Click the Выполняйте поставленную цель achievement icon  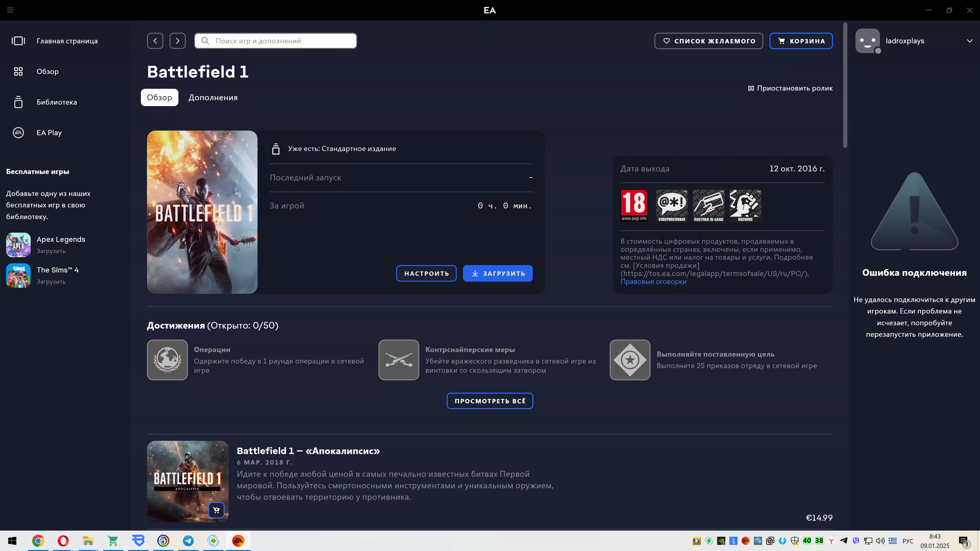tap(630, 360)
